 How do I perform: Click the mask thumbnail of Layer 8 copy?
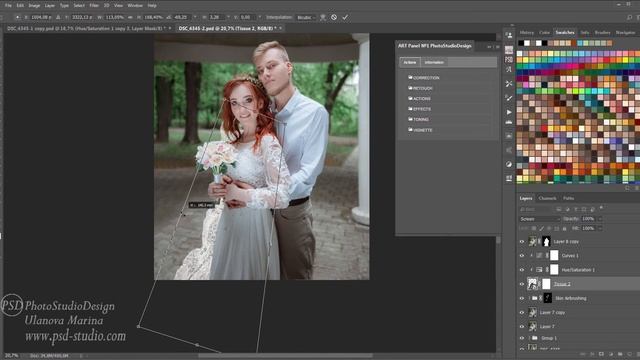pyautogui.click(x=546, y=242)
